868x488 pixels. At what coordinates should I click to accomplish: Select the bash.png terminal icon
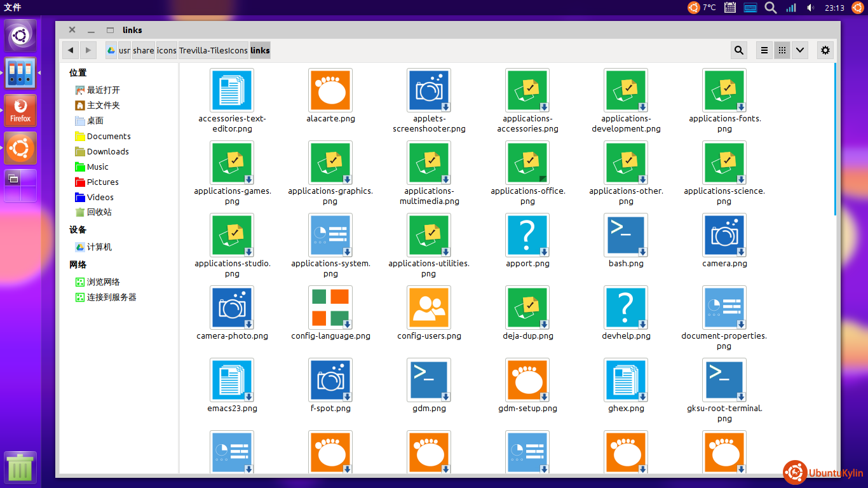[x=626, y=235]
